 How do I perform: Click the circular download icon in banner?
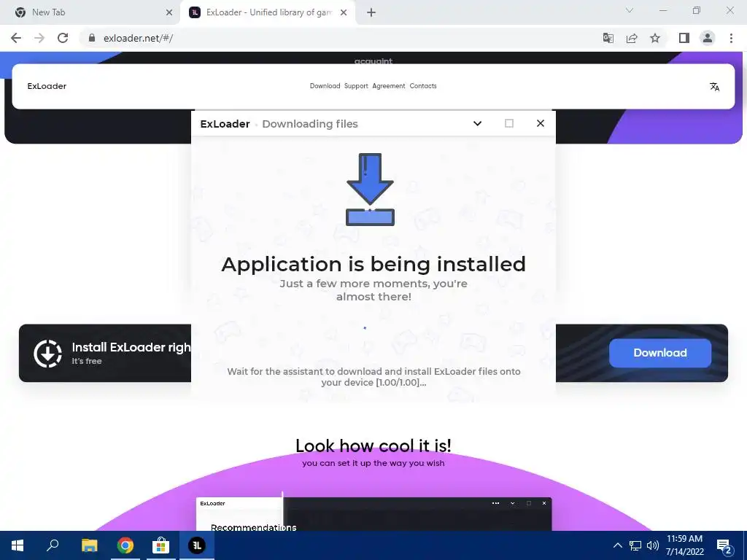tap(47, 354)
